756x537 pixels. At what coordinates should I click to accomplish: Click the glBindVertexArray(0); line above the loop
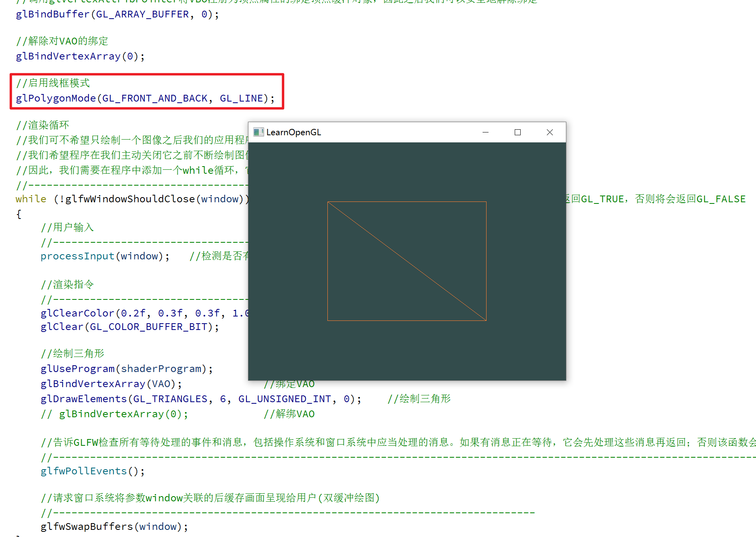(81, 56)
